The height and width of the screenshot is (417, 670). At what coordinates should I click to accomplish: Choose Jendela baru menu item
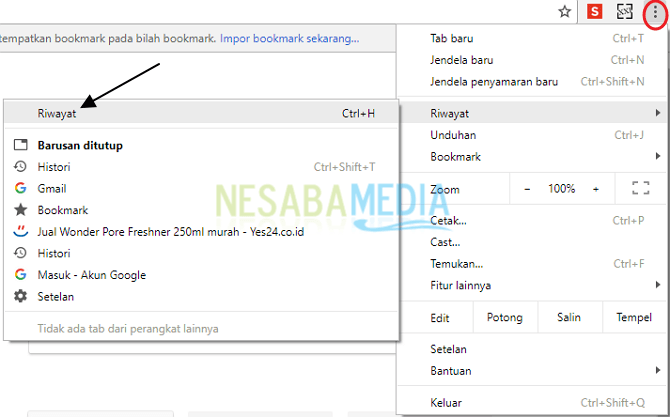[x=533, y=60]
